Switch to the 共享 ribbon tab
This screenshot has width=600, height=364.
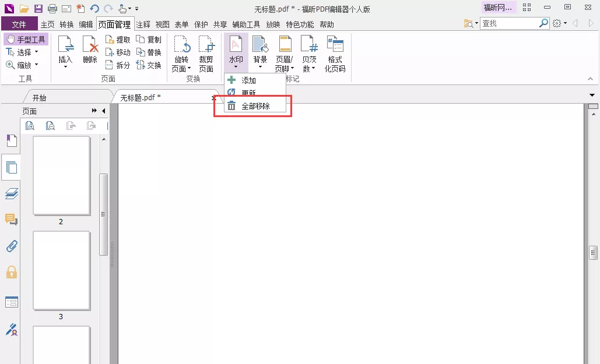pyautogui.click(x=220, y=24)
